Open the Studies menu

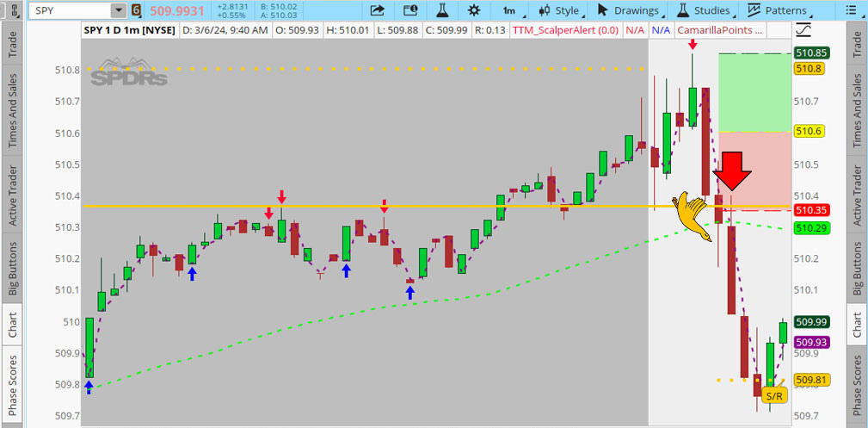[x=706, y=10]
